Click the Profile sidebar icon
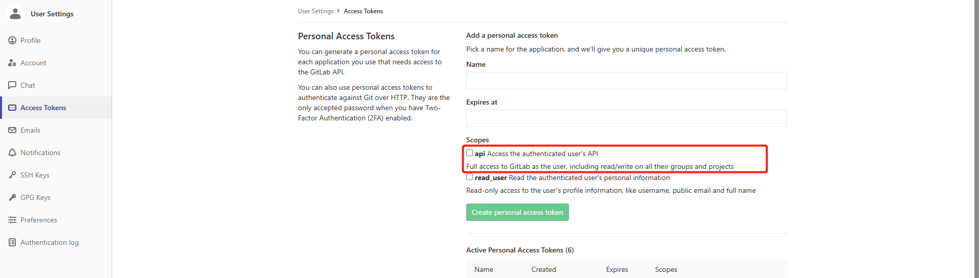Screen dimensions: 980x278 point(12,40)
